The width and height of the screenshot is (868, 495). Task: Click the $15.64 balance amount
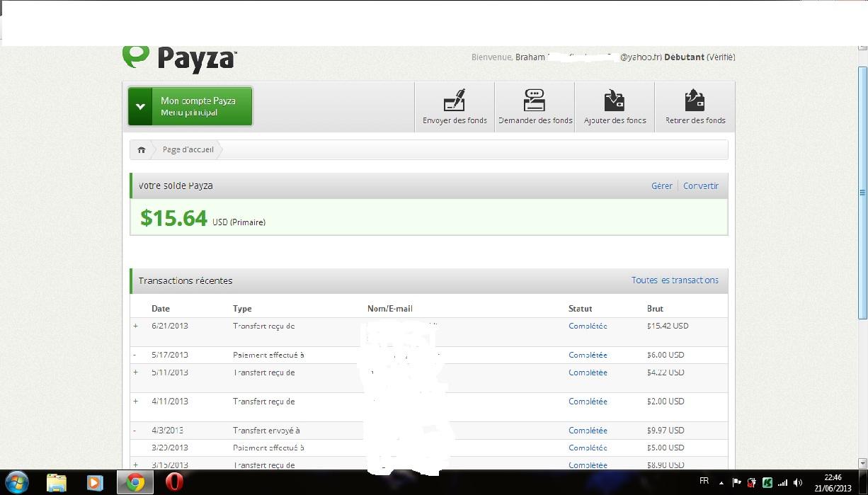click(x=173, y=217)
